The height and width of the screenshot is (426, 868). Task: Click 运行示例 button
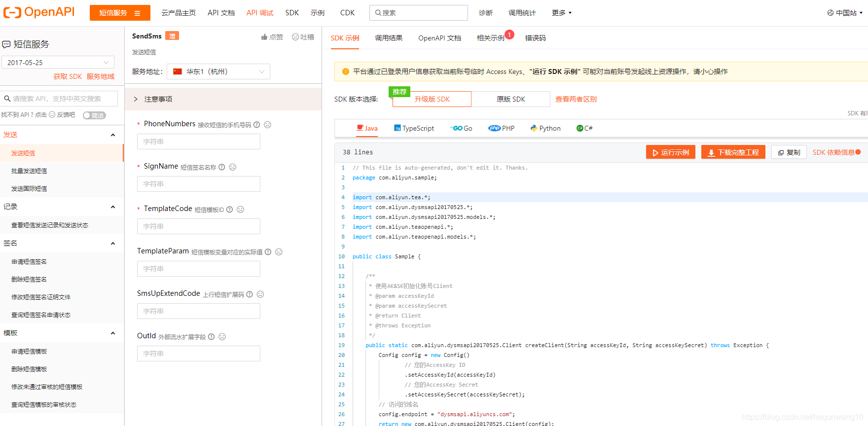(671, 152)
